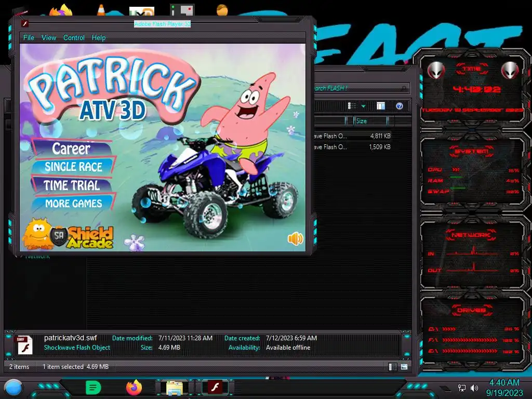Open the green notes app on the taskbar
This screenshot has width=532, height=399.
click(x=93, y=388)
